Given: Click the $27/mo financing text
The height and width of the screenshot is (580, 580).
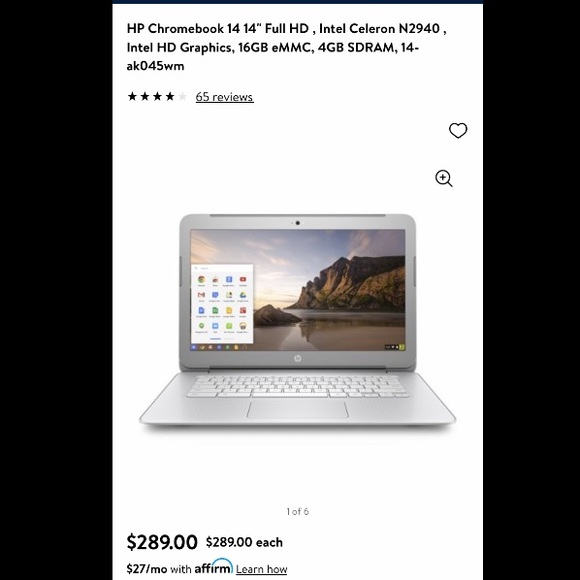Looking at the screenshot, I should pyautogui.click(x=146, y=569).
